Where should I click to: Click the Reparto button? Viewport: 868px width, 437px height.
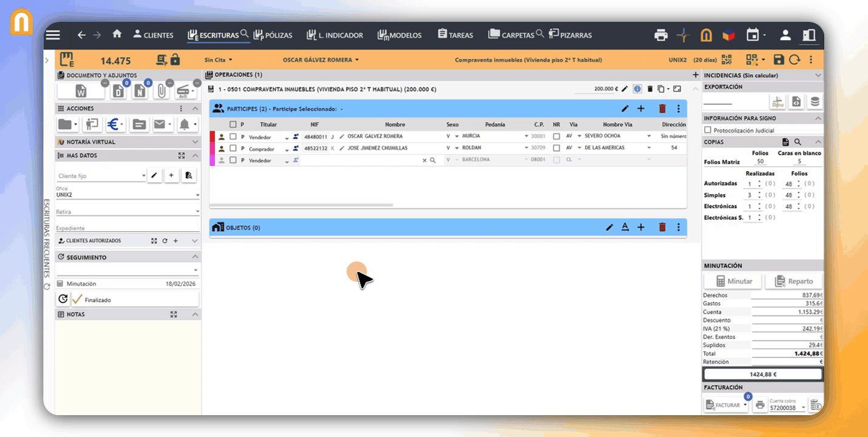click(x=794, y=281)
